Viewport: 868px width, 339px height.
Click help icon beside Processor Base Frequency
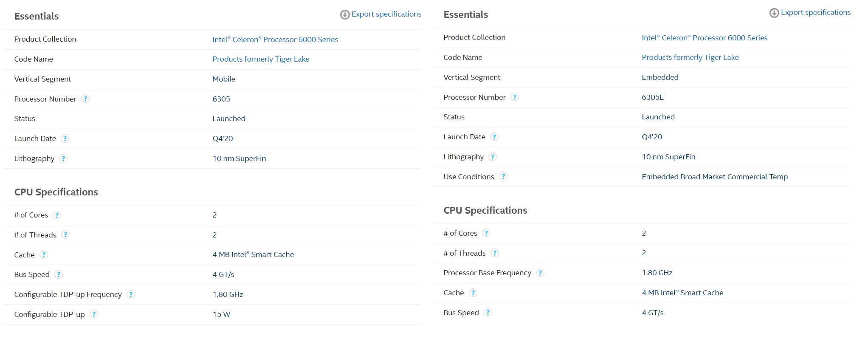[x=540, y=273]
